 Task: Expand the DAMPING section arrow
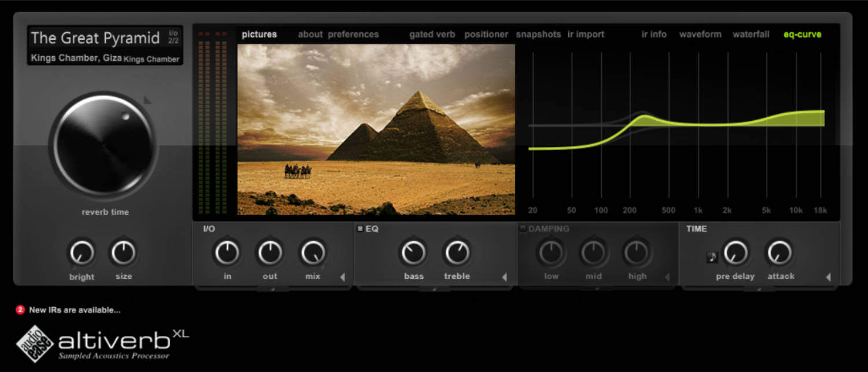click(x=667, y=277)
